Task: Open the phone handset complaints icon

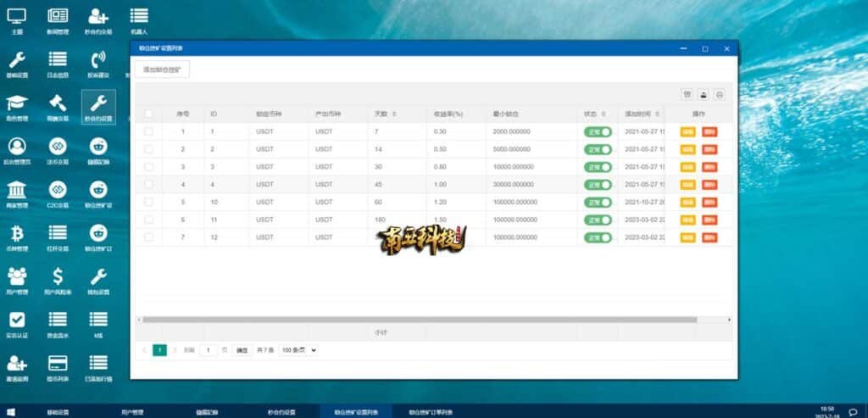Action: tap(98, 59)
